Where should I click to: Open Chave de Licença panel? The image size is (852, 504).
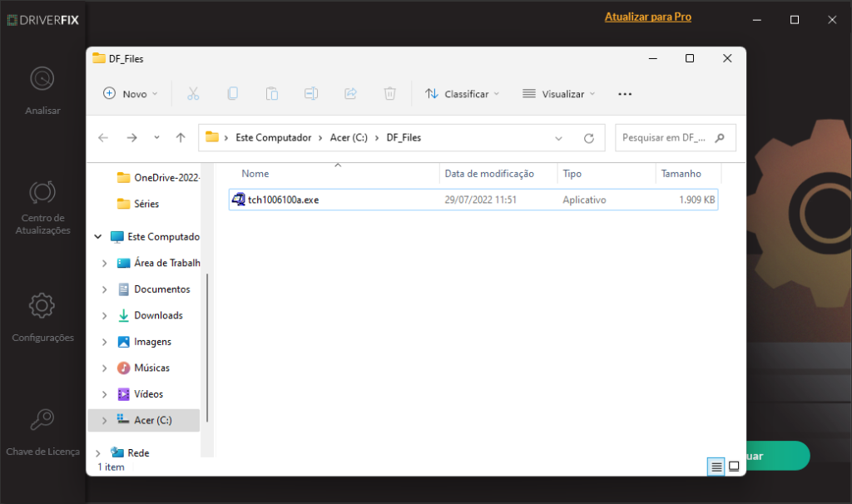pyautogui.click(x=42, y=429)
